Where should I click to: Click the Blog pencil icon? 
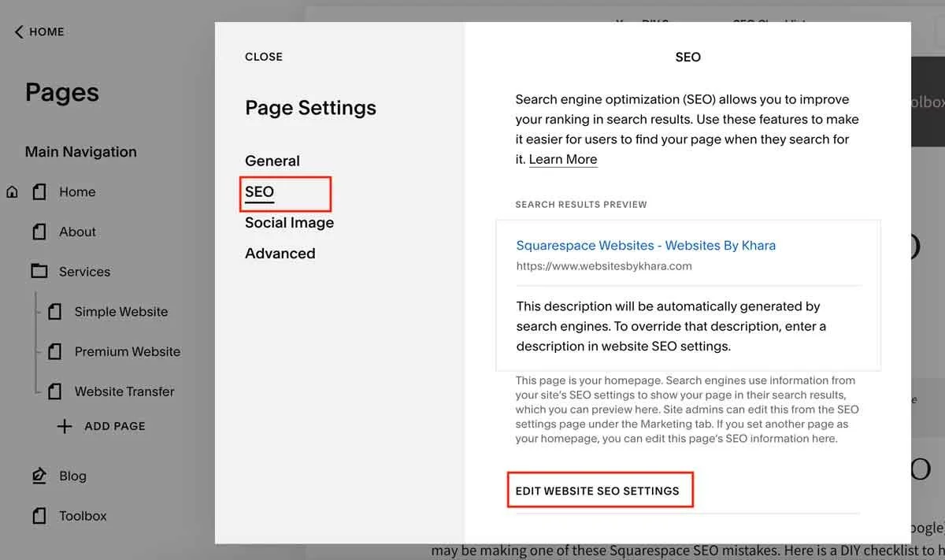coord(39,476)
